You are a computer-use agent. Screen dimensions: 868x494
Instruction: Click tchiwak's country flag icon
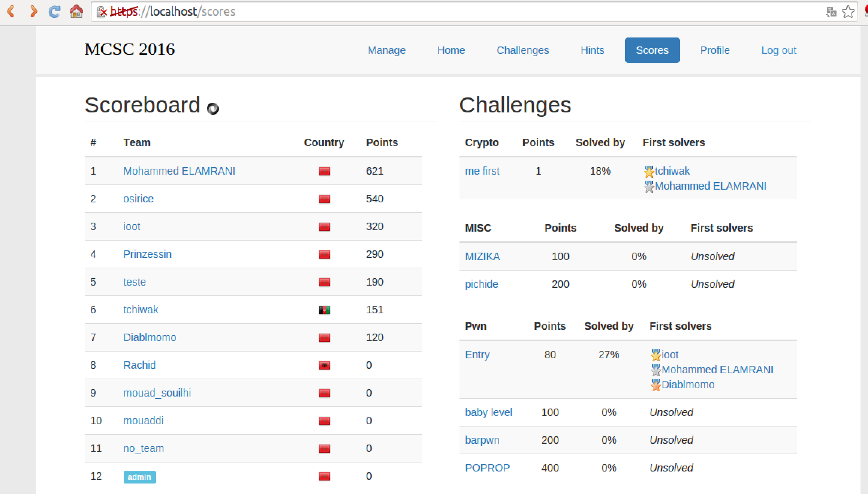coord(324,310)
